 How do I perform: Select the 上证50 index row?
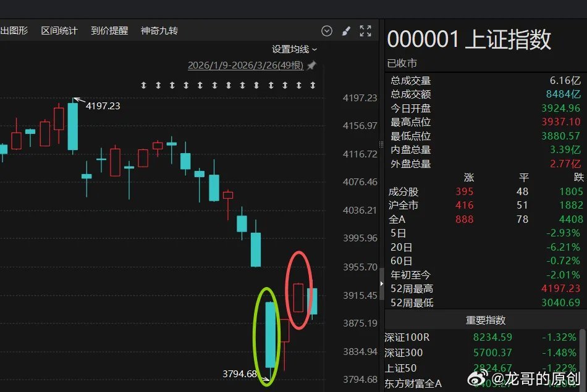[x=481, y=368]
